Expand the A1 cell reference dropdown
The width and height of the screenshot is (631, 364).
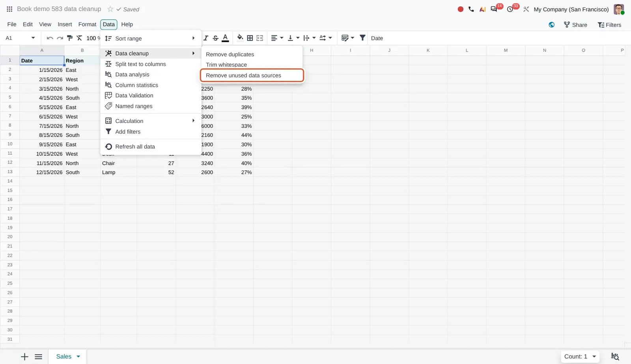33,38
